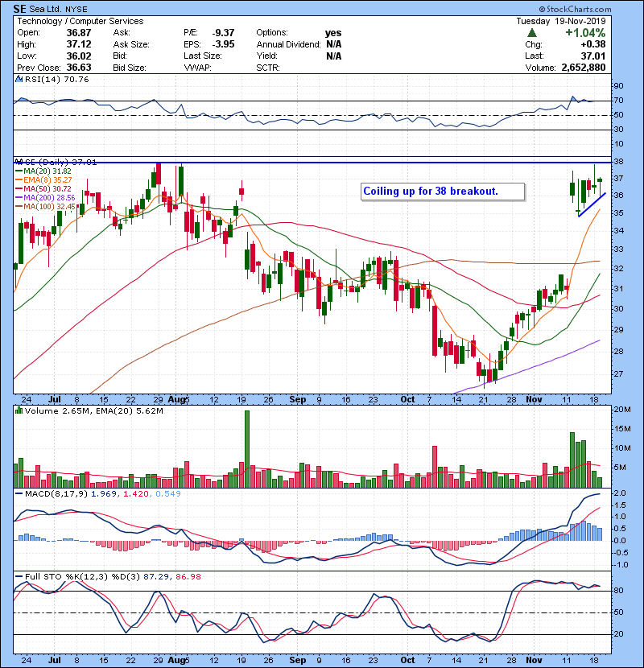The width and height of the screenshot is (644, 668).
Task: Click the small chart icon beside RSI(14)
Action: tap(19, 79)
